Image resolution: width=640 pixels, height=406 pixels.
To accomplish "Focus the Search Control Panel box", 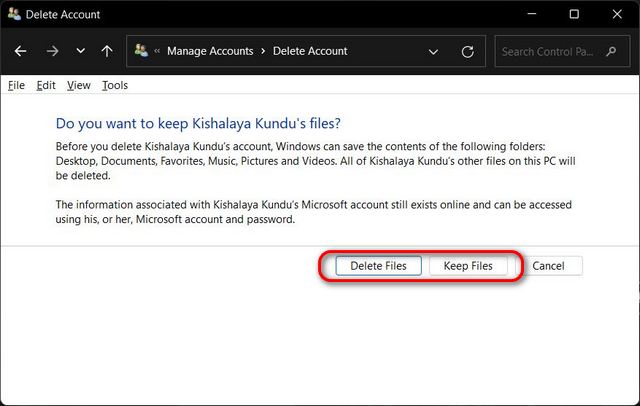I will click(562, 51).
